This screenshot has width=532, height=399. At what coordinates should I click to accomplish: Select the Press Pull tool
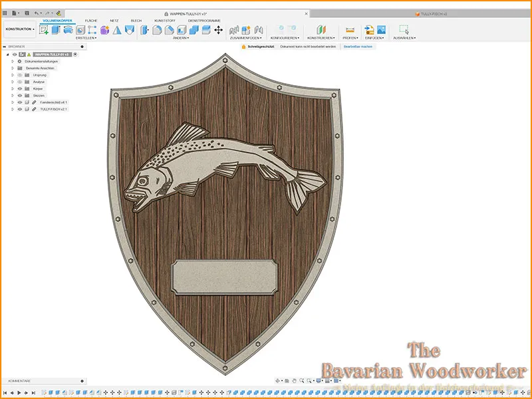[x=145, y=30]
